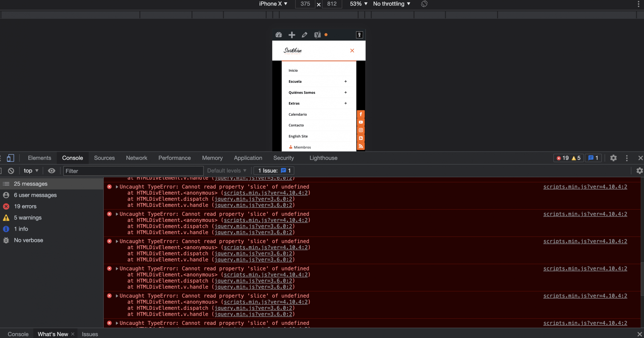Expand the Escuela submenu plus
Image resolution: width=644 pixels, height=338 pixels.
coord(345,81)
